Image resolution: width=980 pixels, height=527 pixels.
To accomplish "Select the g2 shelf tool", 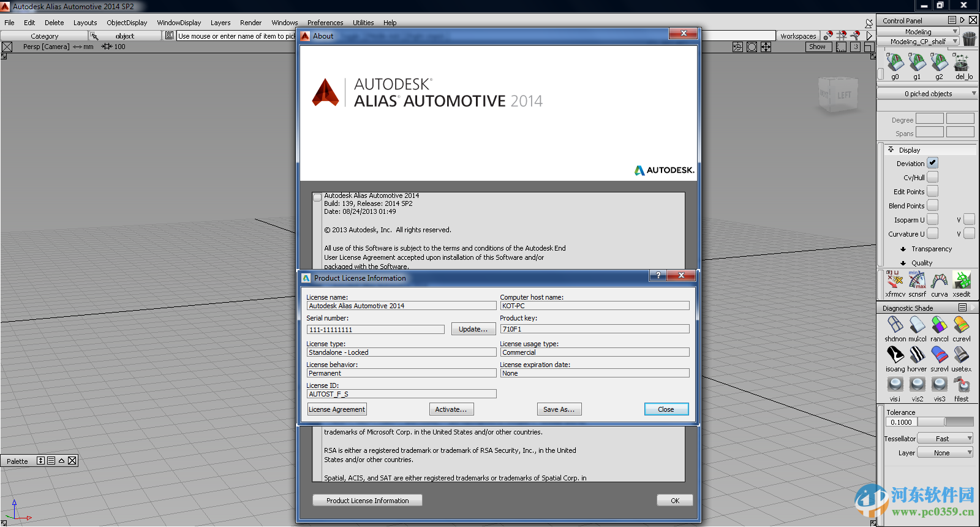I will (x=939, y=63).
